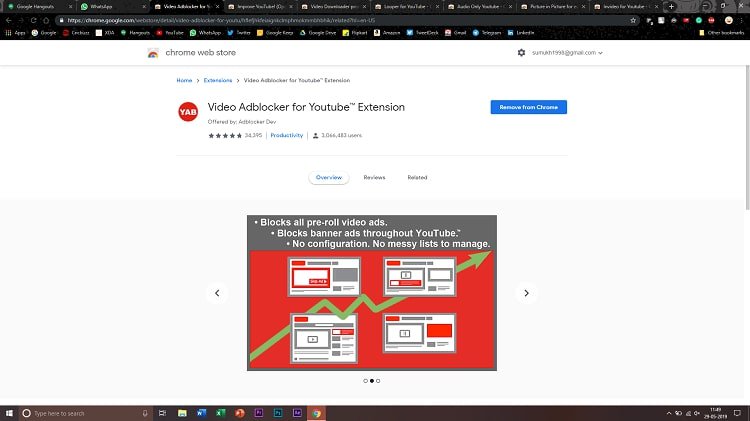Open the XDA bookmark
The height and width of the screenshot is (421, 750).
(105, 33)
